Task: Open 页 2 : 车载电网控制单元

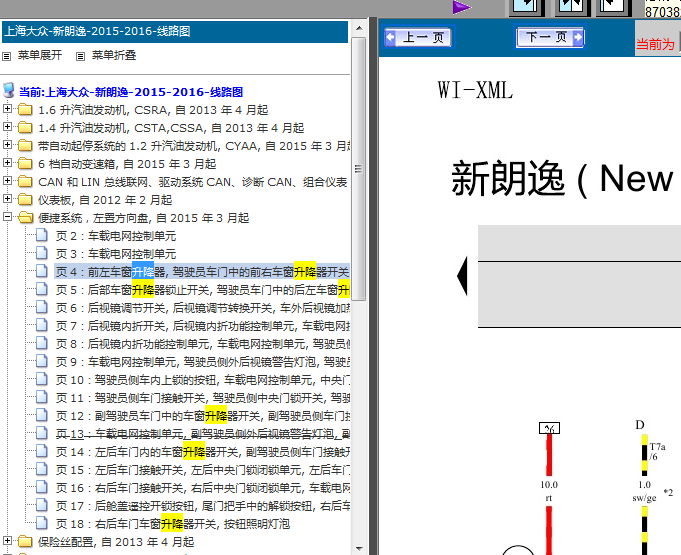Action: (116, 236)
